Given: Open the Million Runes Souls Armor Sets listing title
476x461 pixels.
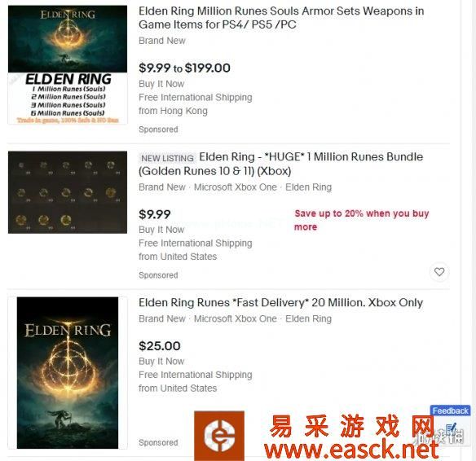Looking at the screenshot, I should tap(281, 18).
